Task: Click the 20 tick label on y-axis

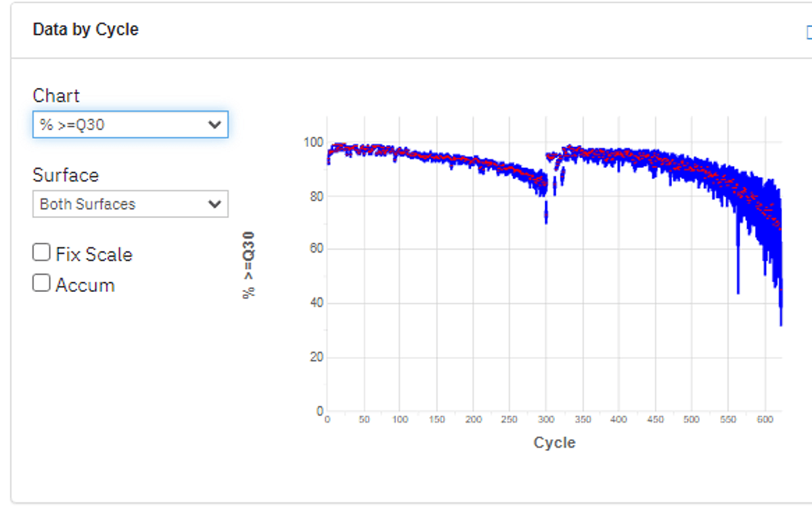Action: tap(316, 358)
